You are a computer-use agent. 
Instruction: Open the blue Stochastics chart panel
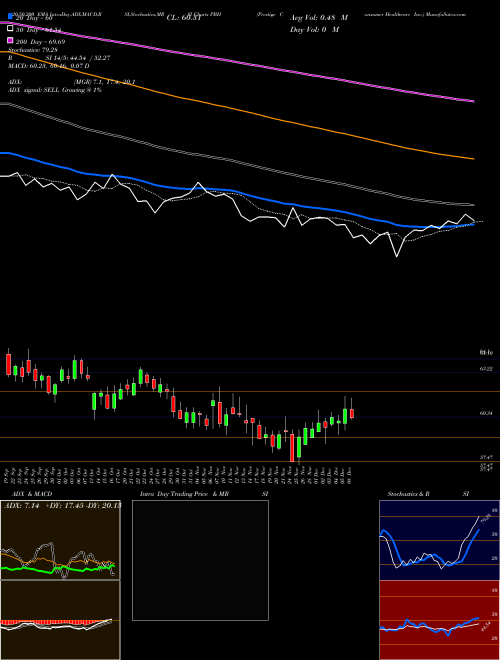[439, 540]
